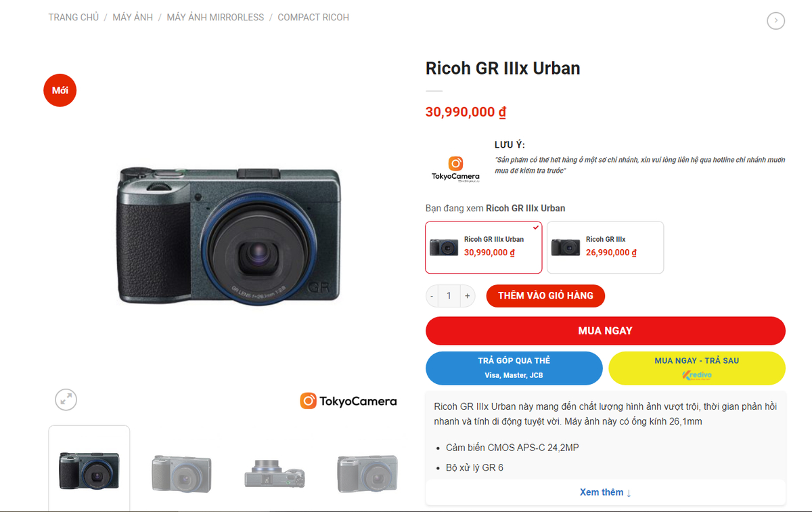The width and height of the screenshot is (812, 512).
Task: Open image zoom with expand arrows icon
Action: pos(66,400)
